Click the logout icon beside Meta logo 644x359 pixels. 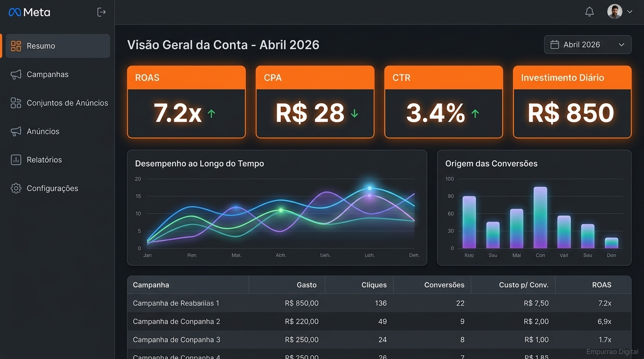point(101,12)
